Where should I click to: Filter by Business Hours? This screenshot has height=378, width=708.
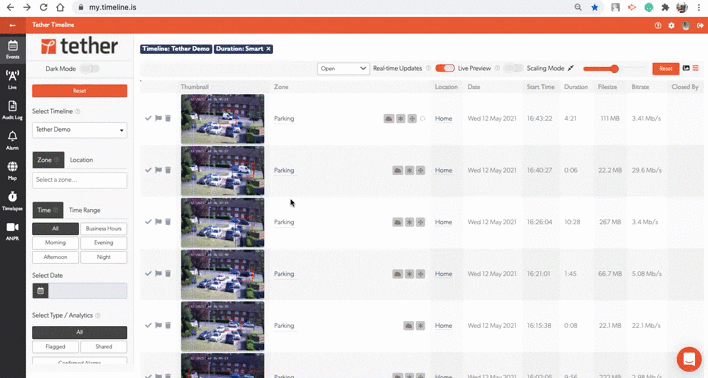pos(103,229)
